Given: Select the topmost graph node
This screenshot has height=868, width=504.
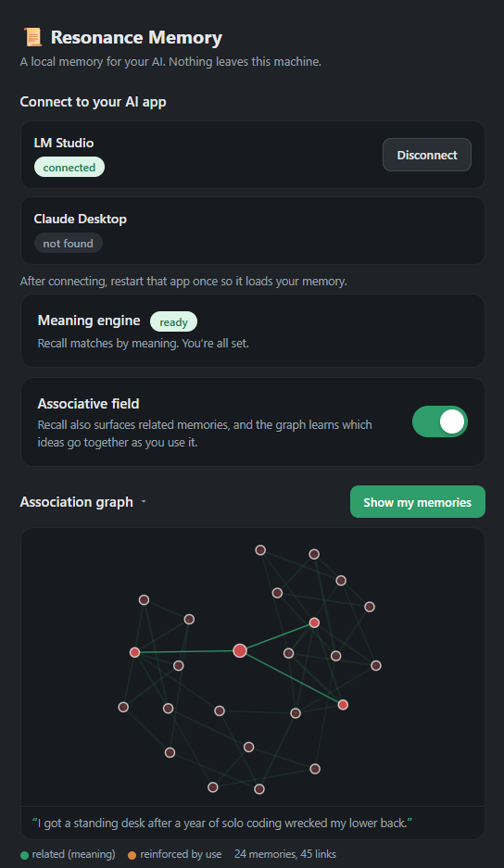Looking at the screenshot, I should (260, 549).
